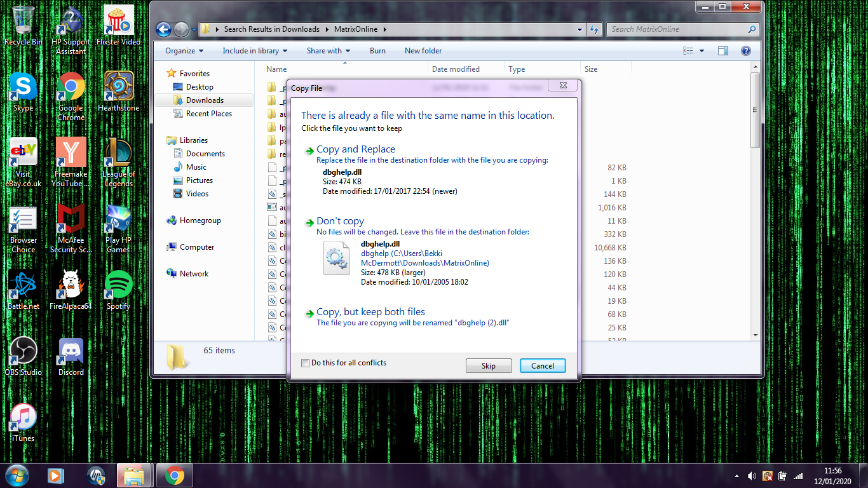Expand the Organize dropdown menu
Image resolution: width=868 pixels, height=488 pixels.
(x=184, y=51)
